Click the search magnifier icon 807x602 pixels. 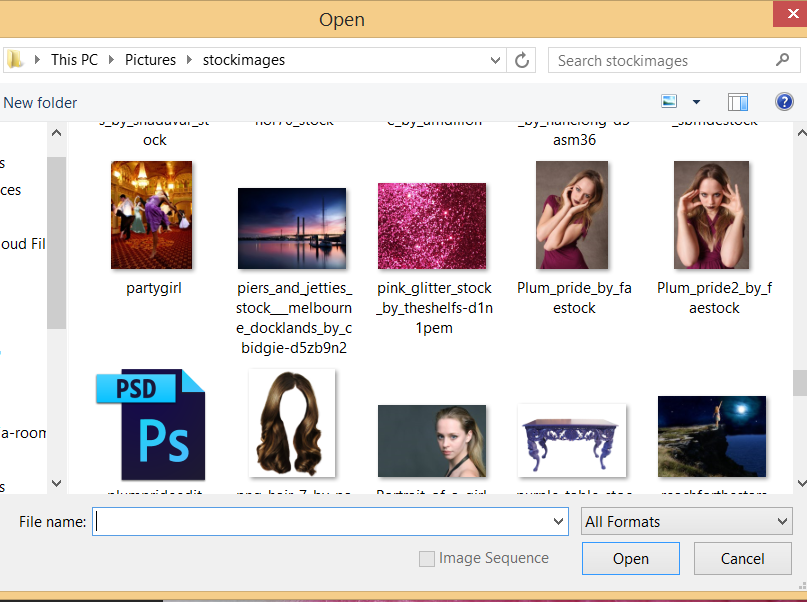pos(782,60)
